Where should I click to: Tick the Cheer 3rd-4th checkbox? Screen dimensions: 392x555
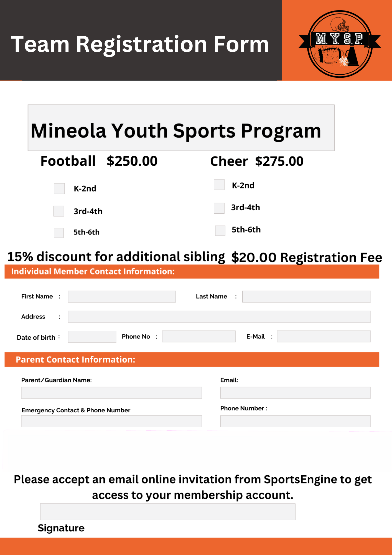click(x=219, y=208)
